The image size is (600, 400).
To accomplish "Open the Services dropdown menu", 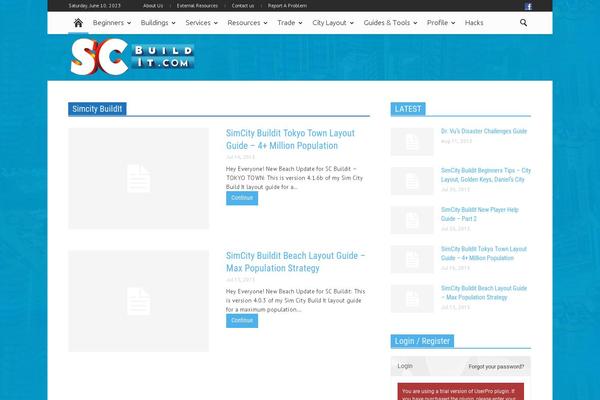I will (x=202, y=23).
